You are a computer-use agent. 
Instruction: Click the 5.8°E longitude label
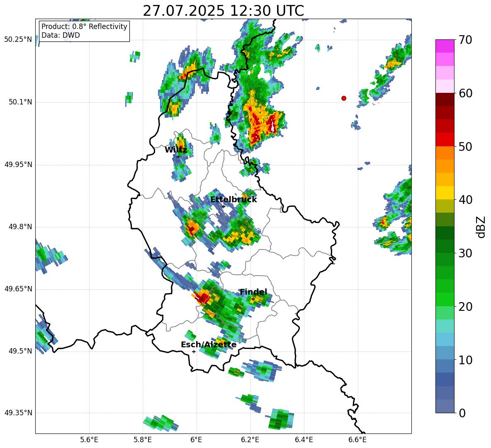pos(143,440)
